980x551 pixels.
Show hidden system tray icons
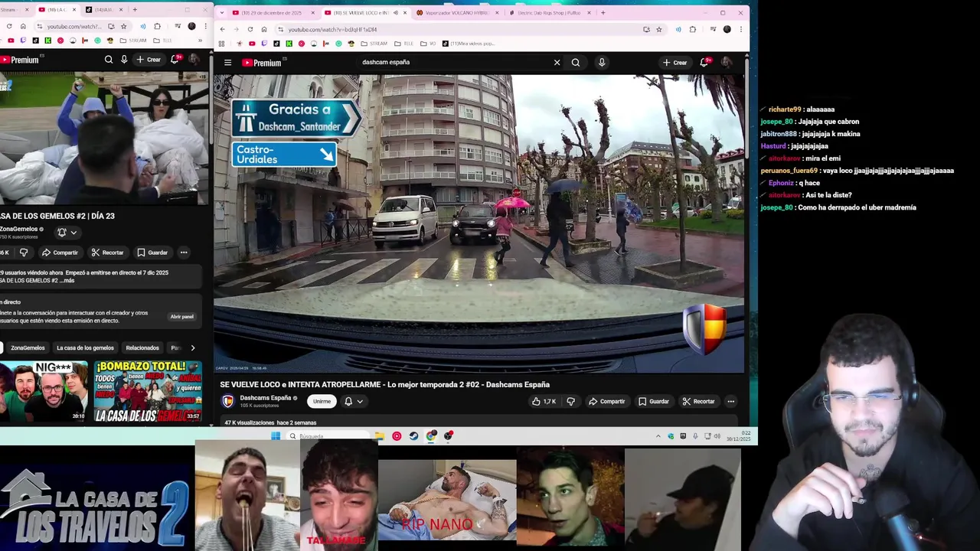(658, 436)
